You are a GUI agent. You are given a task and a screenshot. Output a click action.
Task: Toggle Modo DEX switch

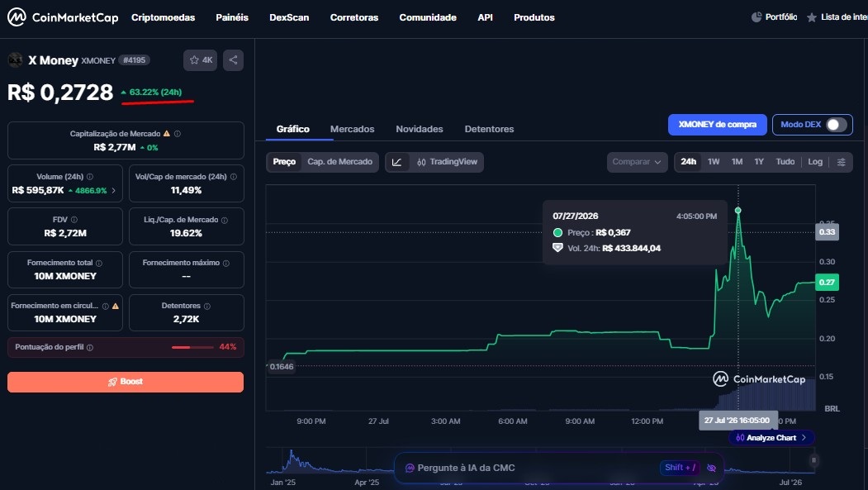837,125
